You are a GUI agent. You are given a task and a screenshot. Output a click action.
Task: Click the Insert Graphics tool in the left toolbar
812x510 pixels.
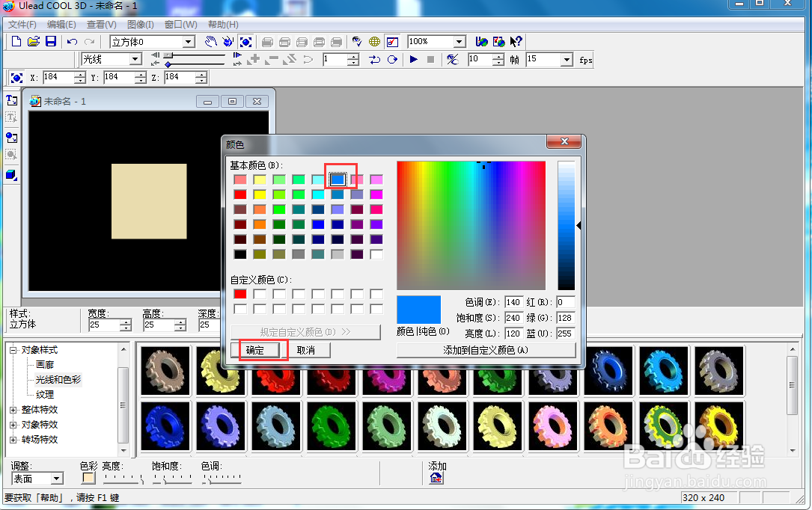pyautogui.click(x=11, y=137)
